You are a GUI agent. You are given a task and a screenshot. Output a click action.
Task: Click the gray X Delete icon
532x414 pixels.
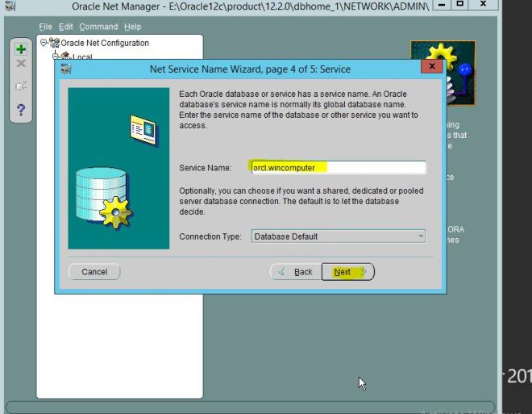click(21, 63)
